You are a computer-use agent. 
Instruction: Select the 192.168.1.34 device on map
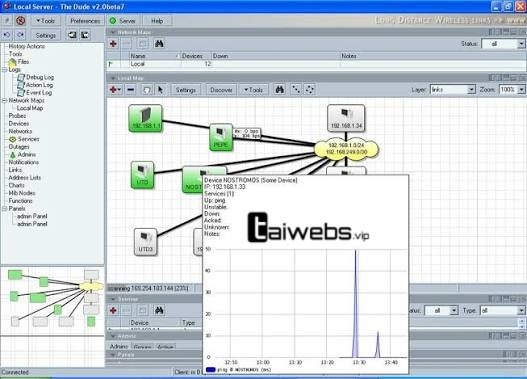(346, 118)
